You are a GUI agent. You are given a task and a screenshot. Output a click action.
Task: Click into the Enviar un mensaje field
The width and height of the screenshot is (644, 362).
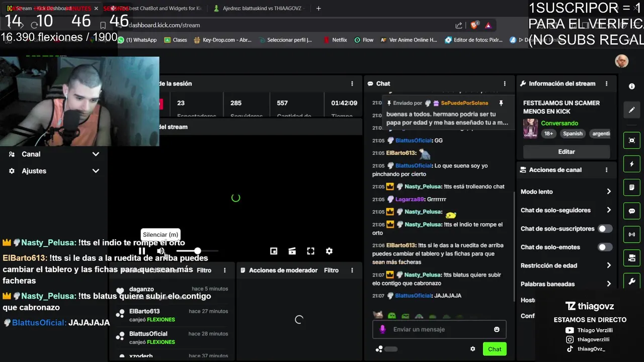click(439, 329)
